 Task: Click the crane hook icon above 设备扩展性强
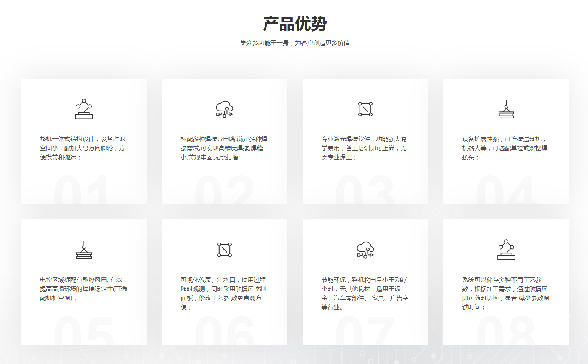506,109
